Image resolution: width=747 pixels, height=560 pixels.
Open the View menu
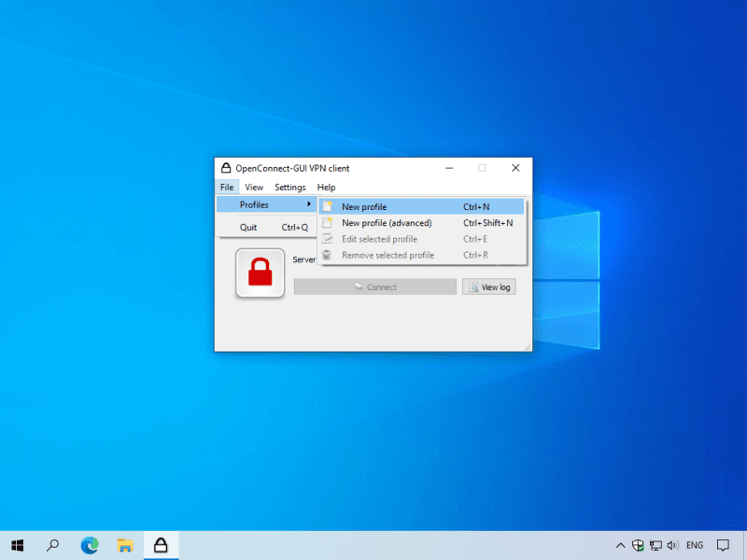pos(254,188)
